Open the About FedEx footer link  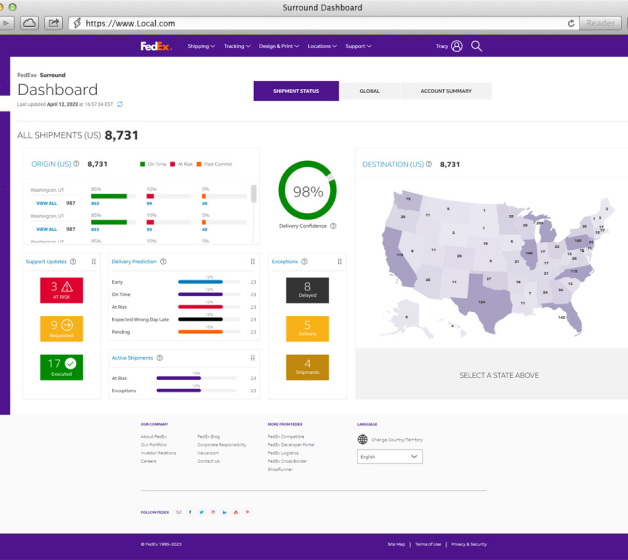(x=153, y=437)
